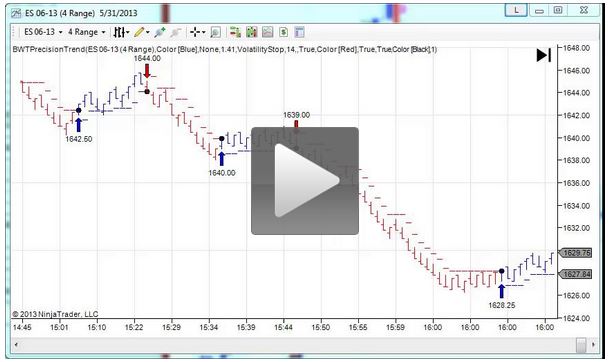
Task: Click the L link button in title bar
Action: [516, 10]
